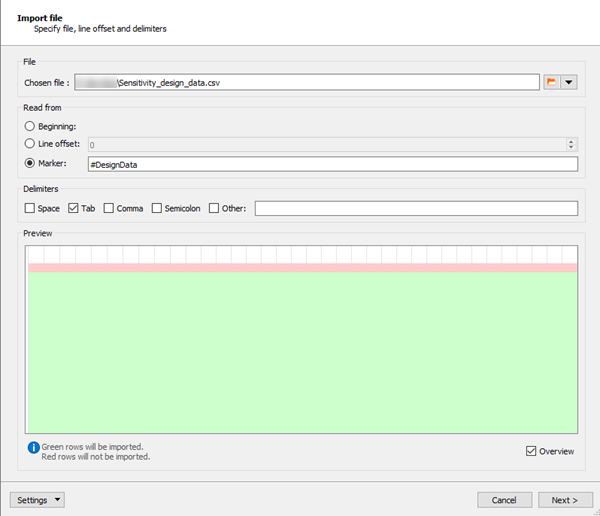Select the Marker radio button

point(29,163)
